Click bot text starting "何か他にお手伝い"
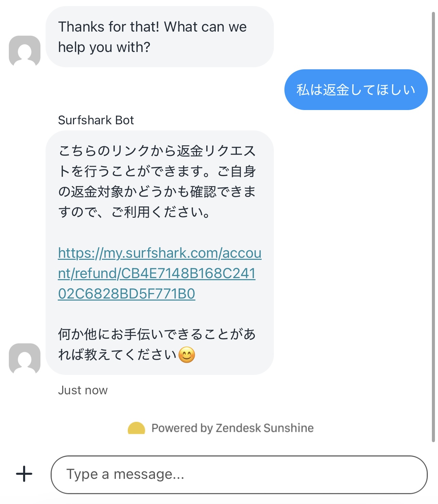The height and width of the screenshot is (504, 438). 157,335
